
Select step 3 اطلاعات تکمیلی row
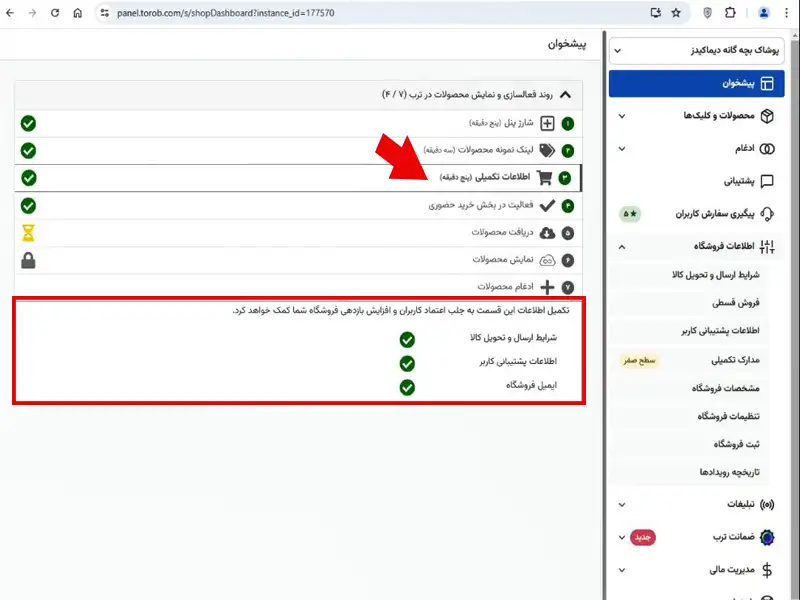298,178
